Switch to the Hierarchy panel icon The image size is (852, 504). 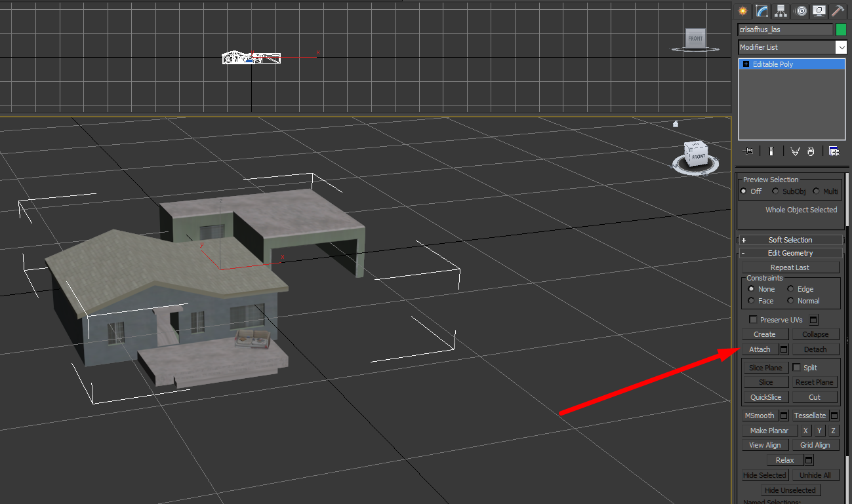pos(781,11)
